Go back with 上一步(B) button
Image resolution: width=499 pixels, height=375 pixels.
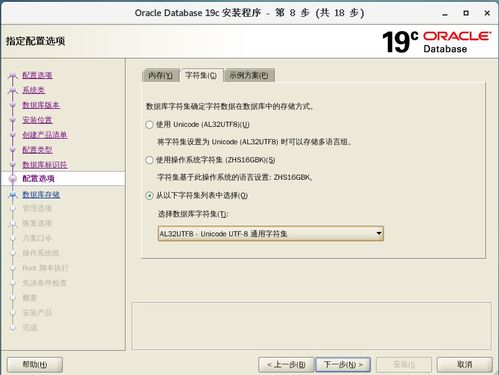pos(286,365)
